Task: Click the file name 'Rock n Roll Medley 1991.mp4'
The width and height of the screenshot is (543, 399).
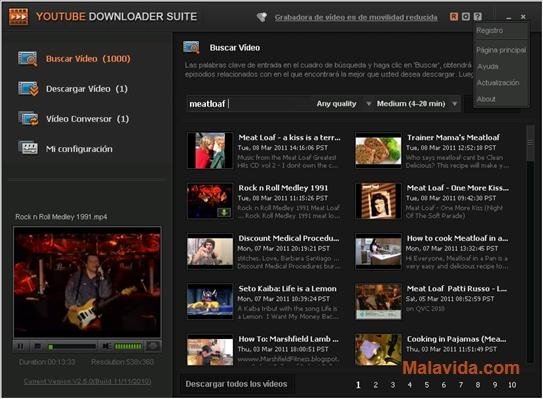Action: (x=61, y=217)
